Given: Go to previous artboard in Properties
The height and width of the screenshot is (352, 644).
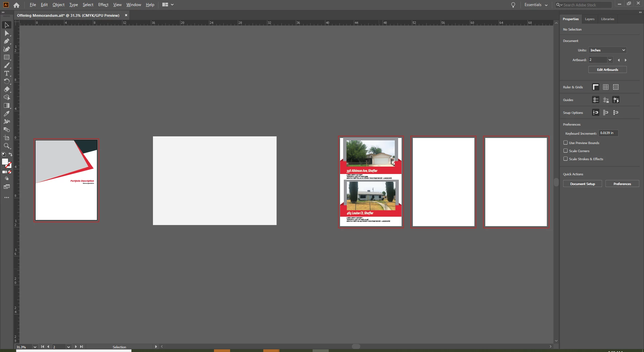Looking at the screenshot, I should point(619,60).
